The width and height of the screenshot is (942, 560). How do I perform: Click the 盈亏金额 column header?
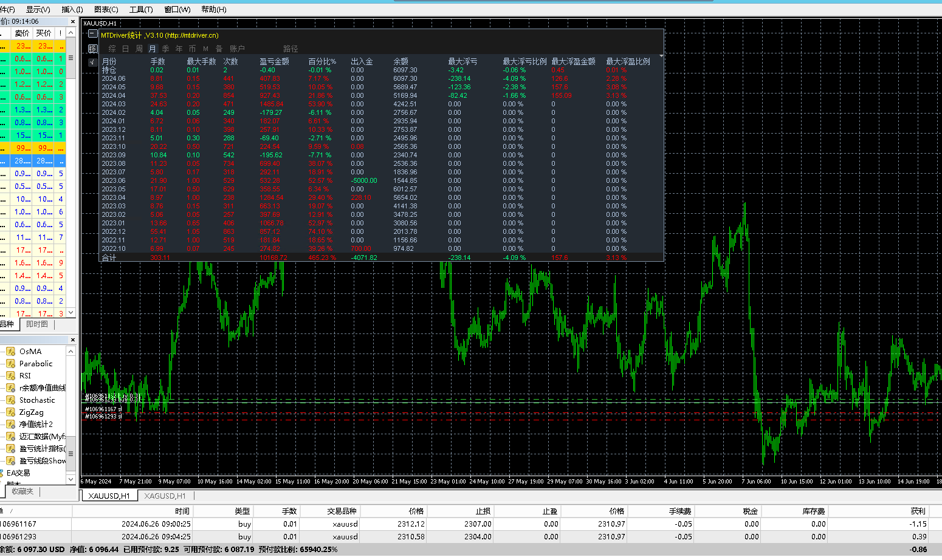(x=274, y=61)
